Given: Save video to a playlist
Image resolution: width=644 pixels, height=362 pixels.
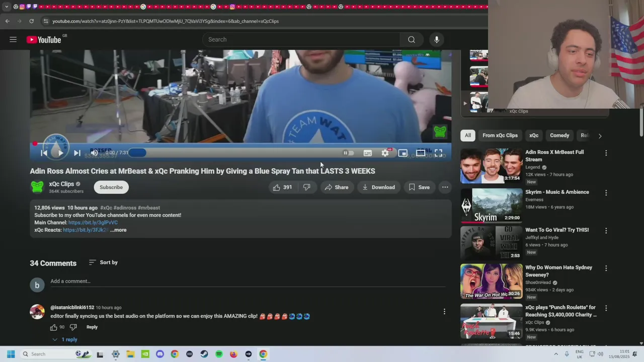Looking at the screenshot, I should click(x=419, y=187).
